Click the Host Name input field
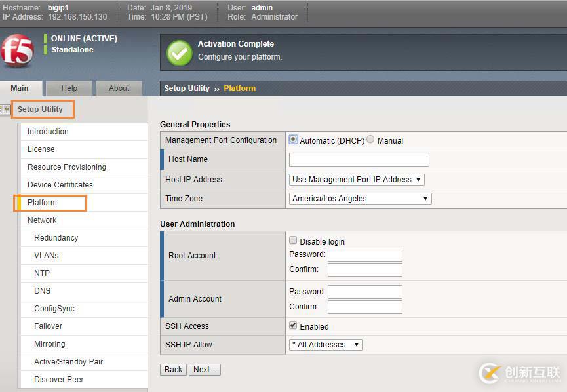Screen dimensions: 567x392 359,159
